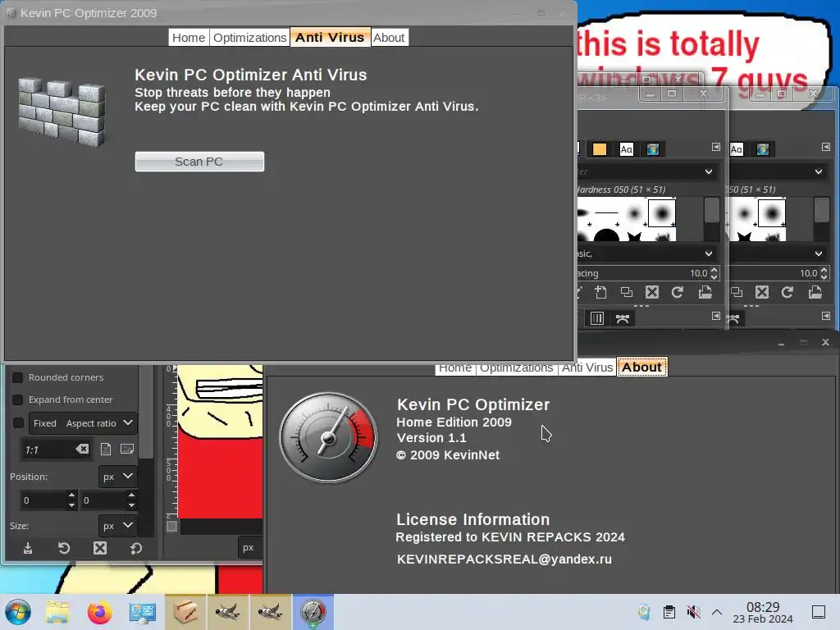Open bottom tab configuration menu in left dock

click(x=715, y=316)
